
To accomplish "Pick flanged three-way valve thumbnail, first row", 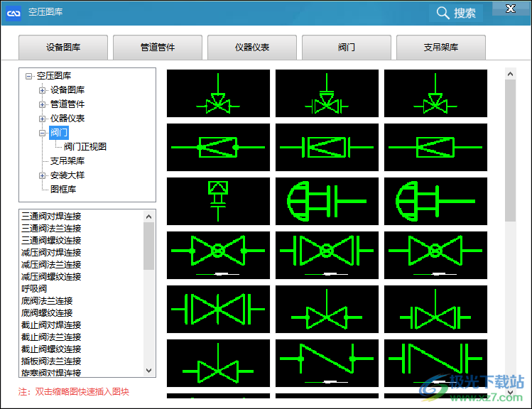I will (327, 93).
